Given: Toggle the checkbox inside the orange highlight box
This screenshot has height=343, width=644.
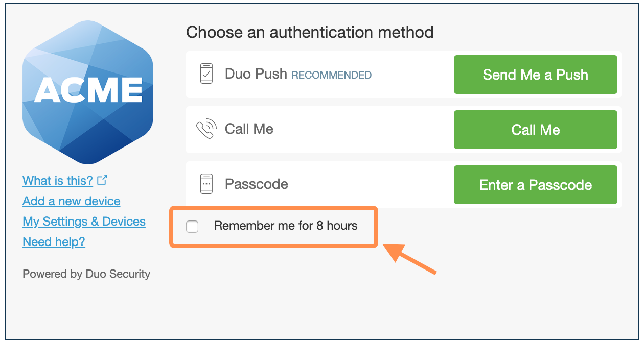Looking at the screenshot, I should [192, 226].
